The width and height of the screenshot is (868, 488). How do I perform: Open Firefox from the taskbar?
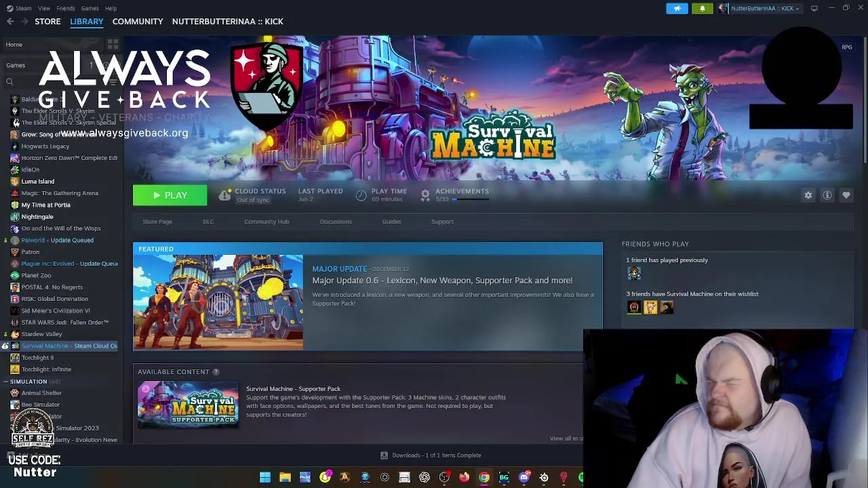[x=464, y=478]
